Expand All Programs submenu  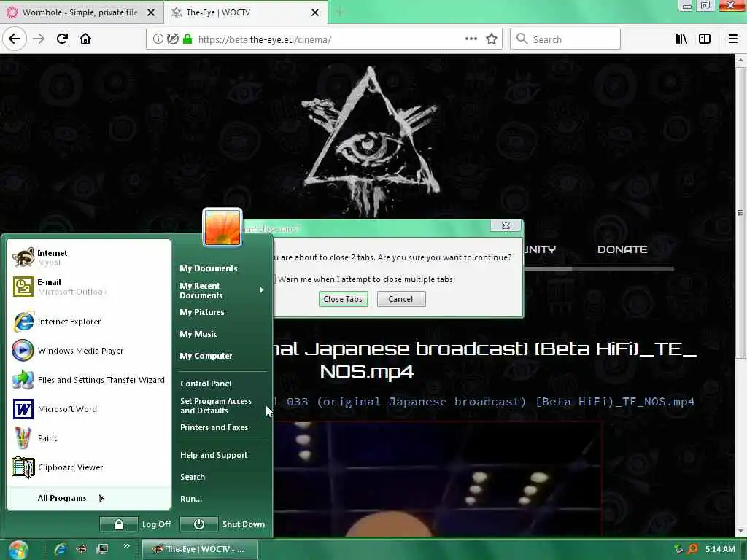(x=71, y=498)
